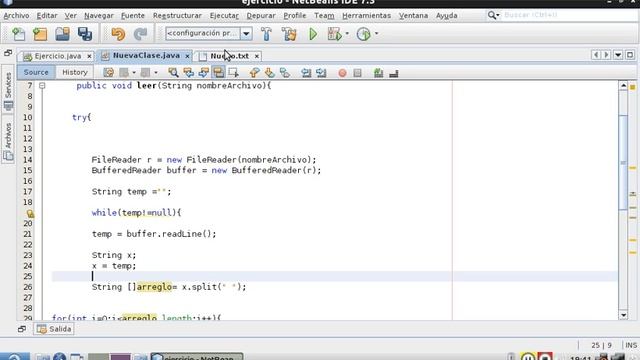Toggle bookmark on current line

pos(285,73)
